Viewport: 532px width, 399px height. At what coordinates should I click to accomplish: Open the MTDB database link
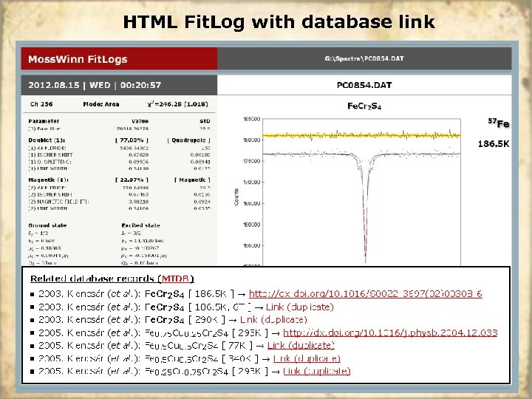pyautogui.click(x=175, y=279)
